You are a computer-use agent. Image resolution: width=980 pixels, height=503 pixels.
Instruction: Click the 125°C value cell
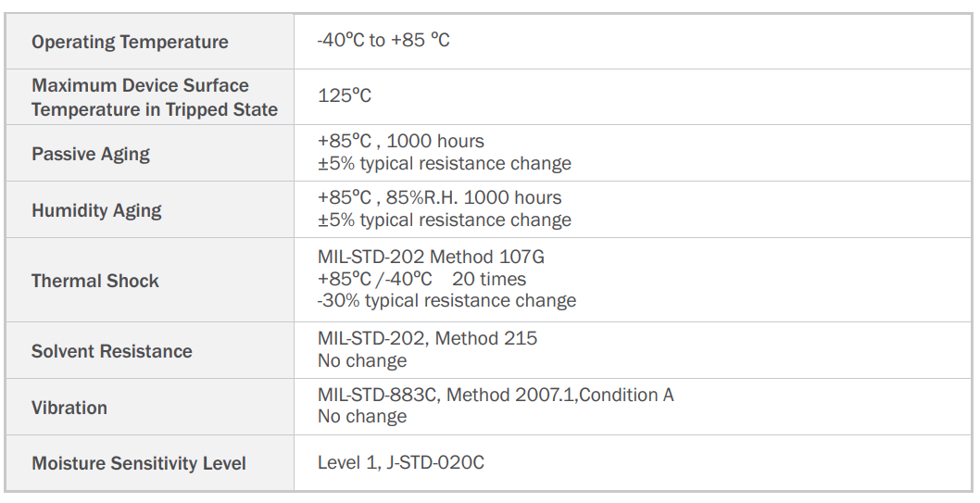(x=345, y=95)
